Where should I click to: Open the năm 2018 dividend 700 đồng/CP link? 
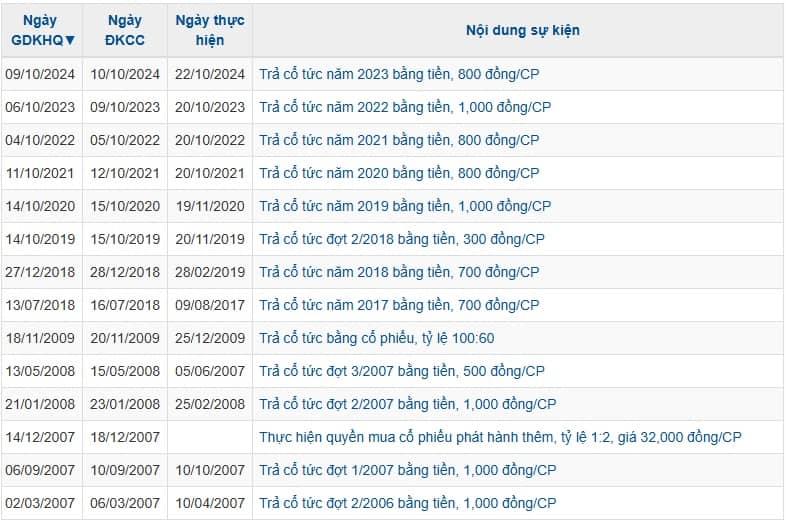pos(399,272)
